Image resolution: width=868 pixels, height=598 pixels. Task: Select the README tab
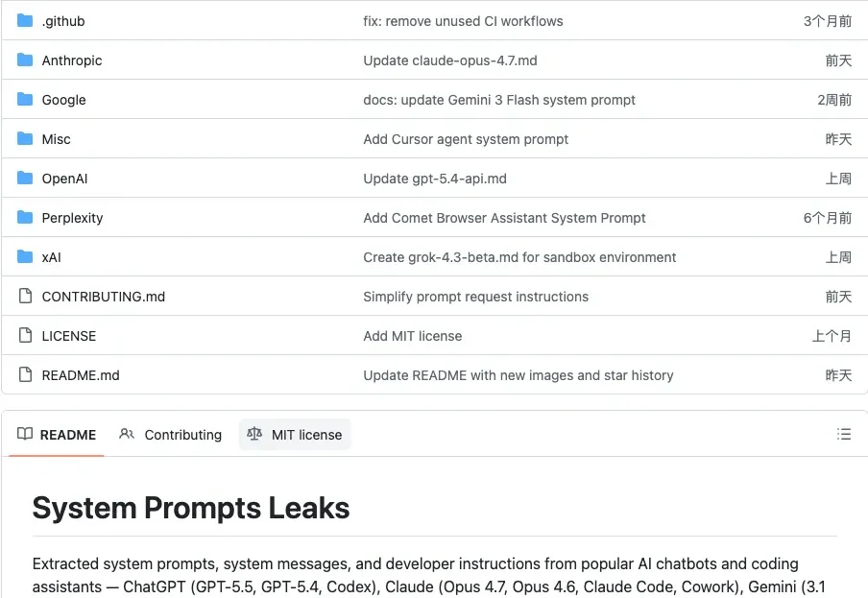pyautogui.click(x=57, y=435)
